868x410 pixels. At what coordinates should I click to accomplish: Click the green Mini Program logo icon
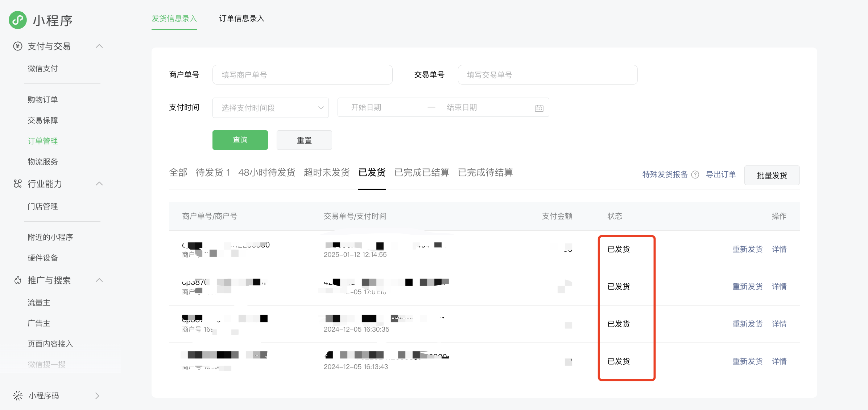[x=18, y=20]
